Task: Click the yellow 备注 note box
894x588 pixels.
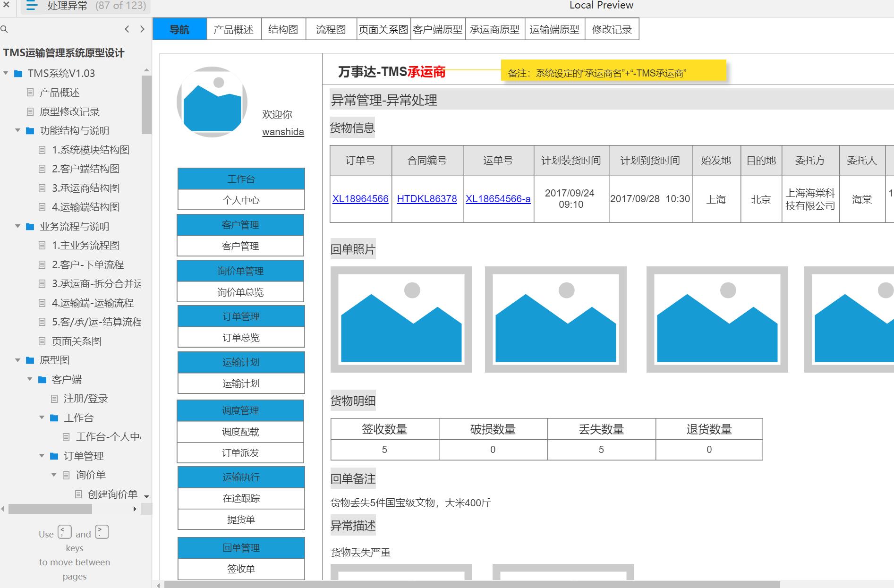Action: pyautogui.click(x=613, y=71)
